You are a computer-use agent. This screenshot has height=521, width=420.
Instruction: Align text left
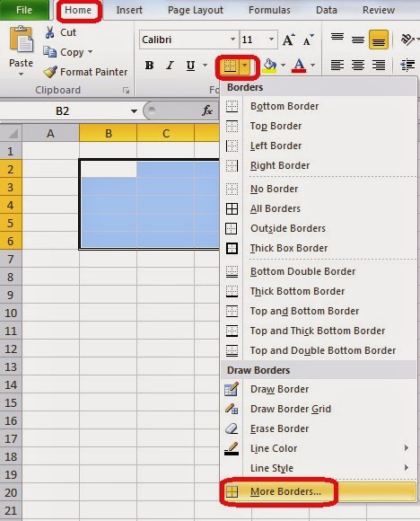click(x=337, y=65)
